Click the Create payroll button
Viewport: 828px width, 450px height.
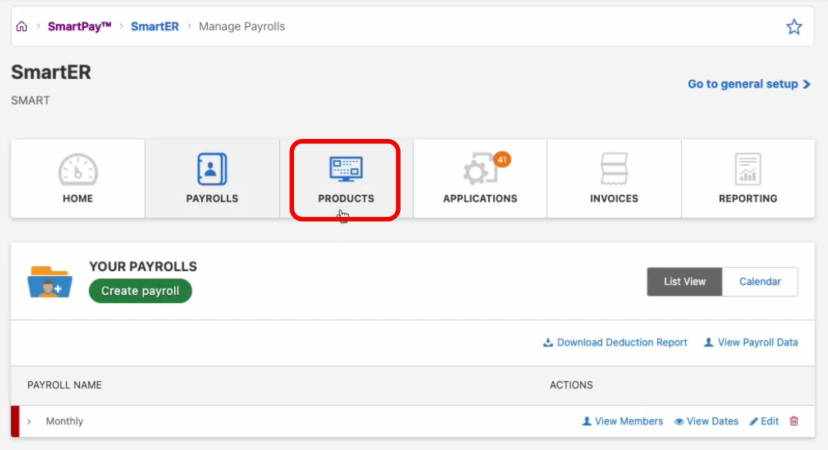tap(140, 291)
